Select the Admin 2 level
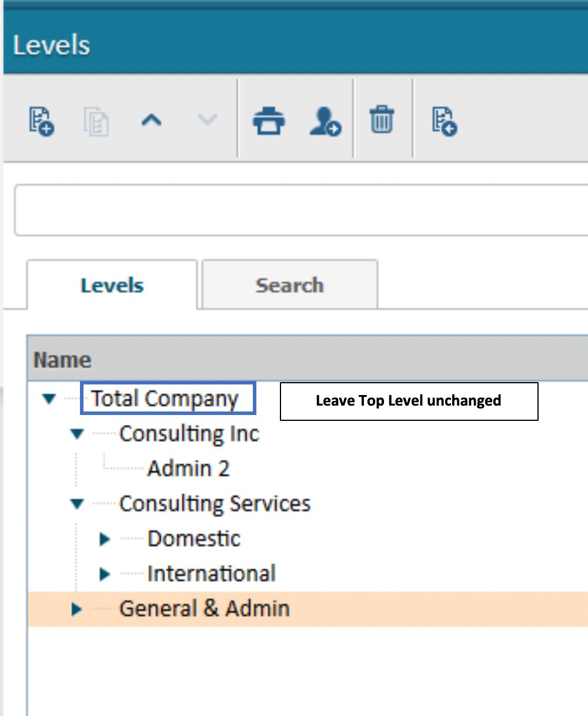The image size is (588, 716). click(188, 469)
